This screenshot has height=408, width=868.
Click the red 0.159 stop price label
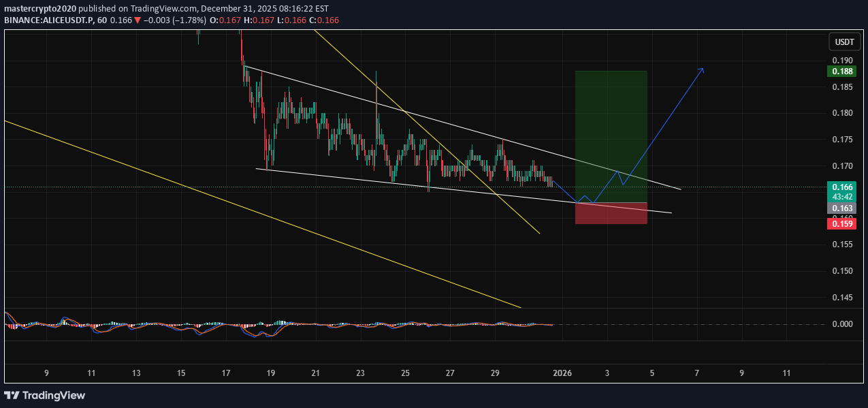[841, 223]
